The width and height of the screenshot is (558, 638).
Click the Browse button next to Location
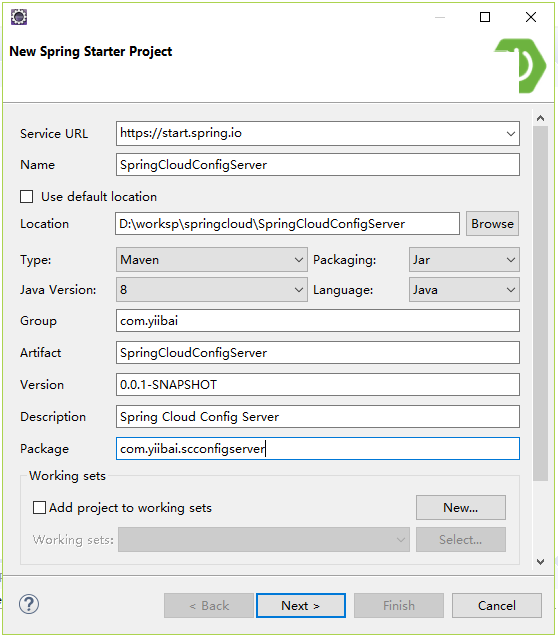492,223
